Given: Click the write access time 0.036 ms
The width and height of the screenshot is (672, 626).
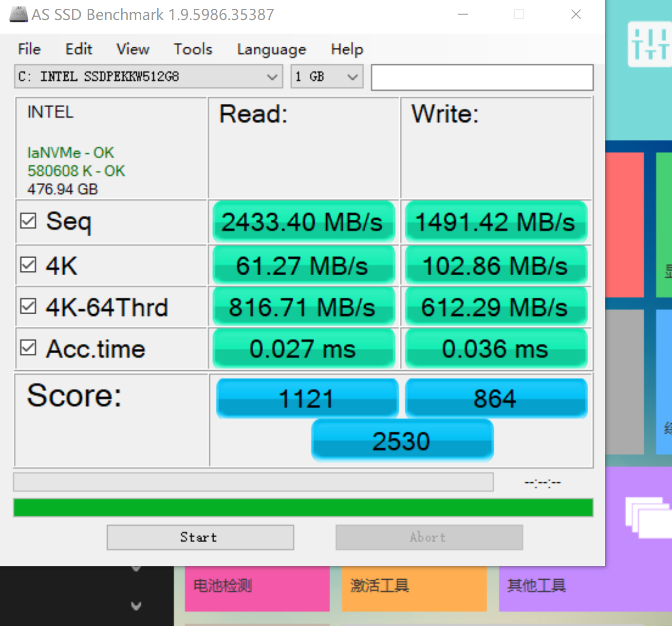Looking at the screenshot, I should pyautogui.click(x=496, y=348).
